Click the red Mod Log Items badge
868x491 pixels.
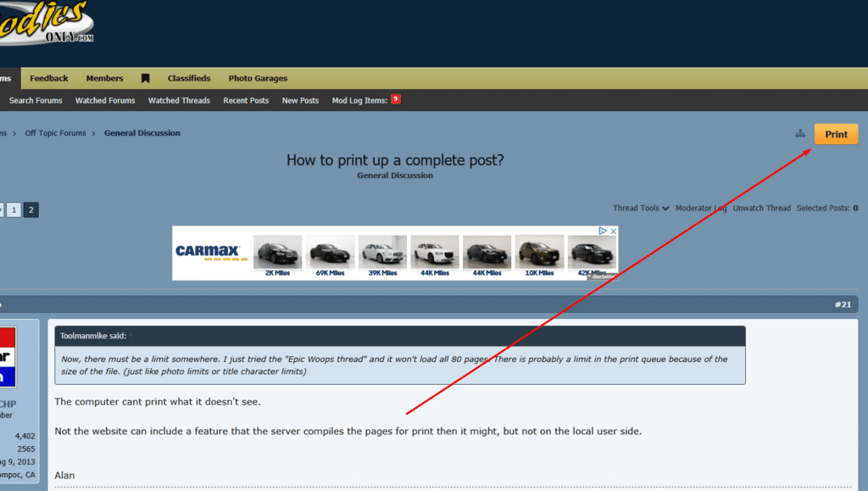(395, 100)
